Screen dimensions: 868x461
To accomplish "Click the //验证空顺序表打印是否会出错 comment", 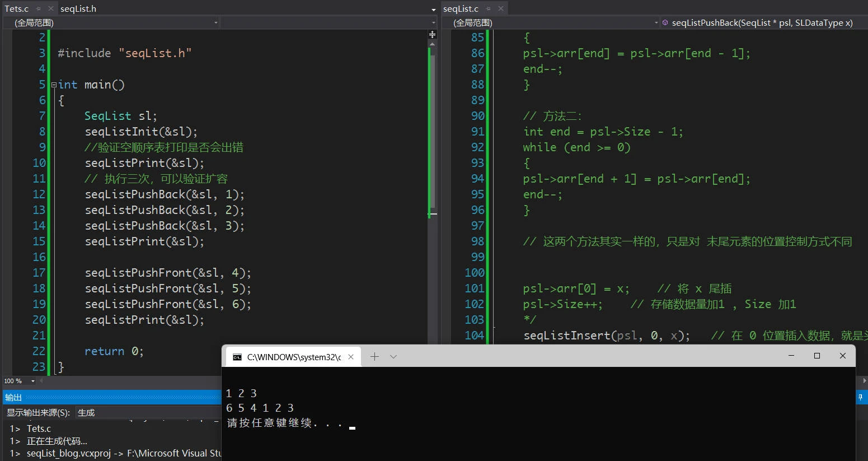I will pyautogui.click(x=164, y=147).
